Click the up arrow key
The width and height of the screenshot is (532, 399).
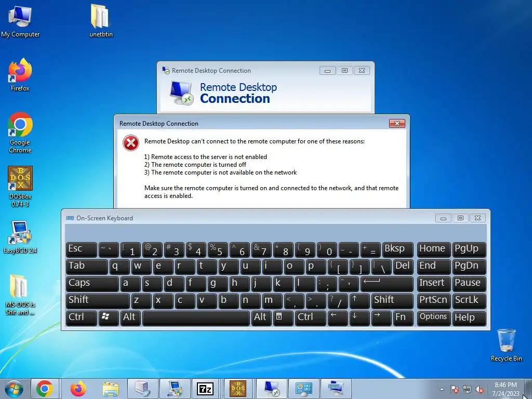click(360, 301)
